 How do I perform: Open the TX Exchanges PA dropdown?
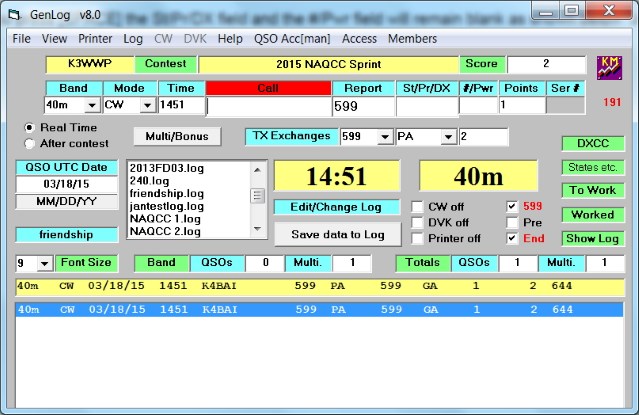[449, 136]
